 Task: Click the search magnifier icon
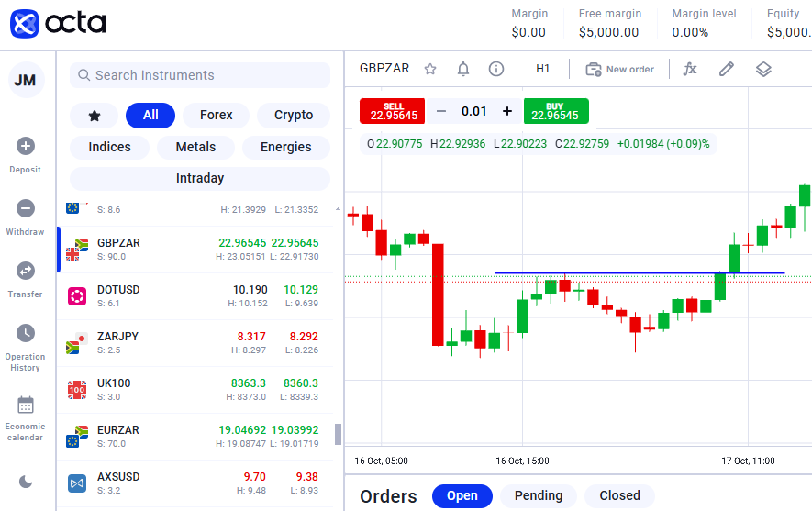click(83, 75)
